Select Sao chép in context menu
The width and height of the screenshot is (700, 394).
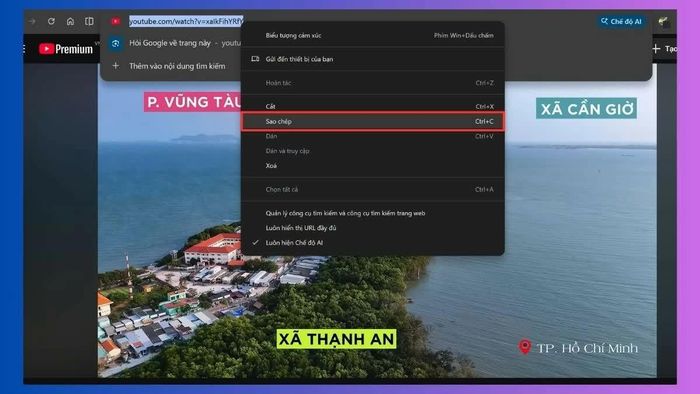click(373, 121)
